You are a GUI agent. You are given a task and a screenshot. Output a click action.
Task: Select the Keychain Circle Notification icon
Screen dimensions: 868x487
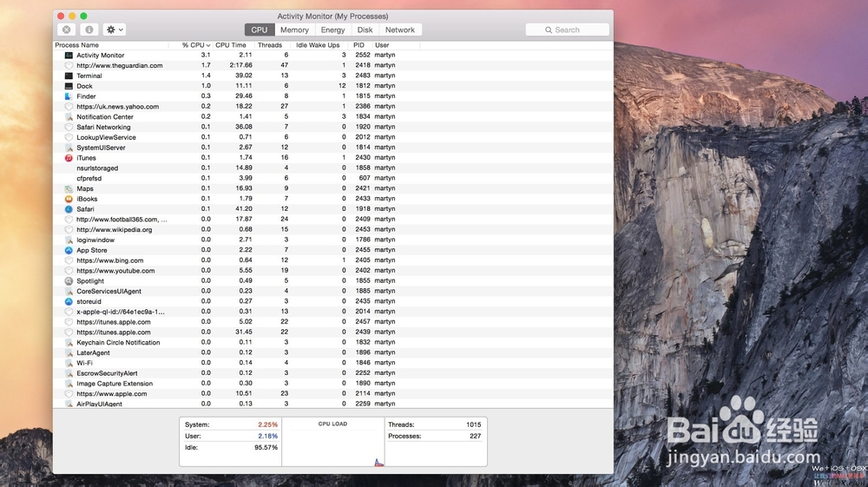(69, 343)
